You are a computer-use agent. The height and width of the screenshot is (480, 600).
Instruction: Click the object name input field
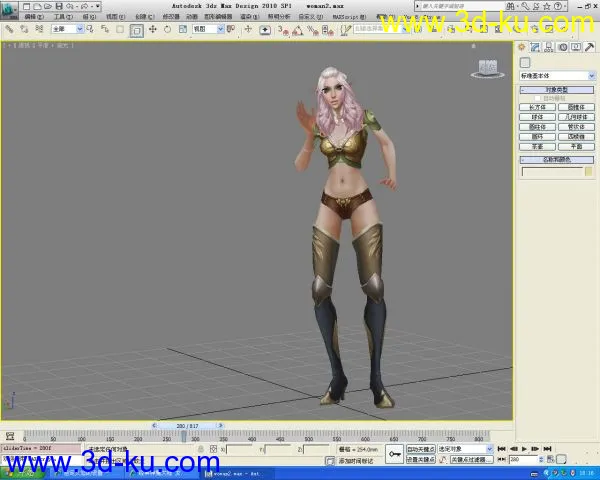coord(552,172)
